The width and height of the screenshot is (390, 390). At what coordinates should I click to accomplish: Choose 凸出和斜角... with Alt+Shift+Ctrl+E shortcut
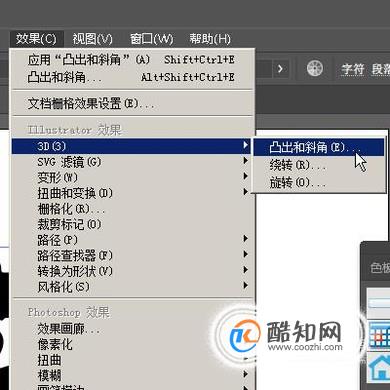pyautogui.click(x=133, y=77)
